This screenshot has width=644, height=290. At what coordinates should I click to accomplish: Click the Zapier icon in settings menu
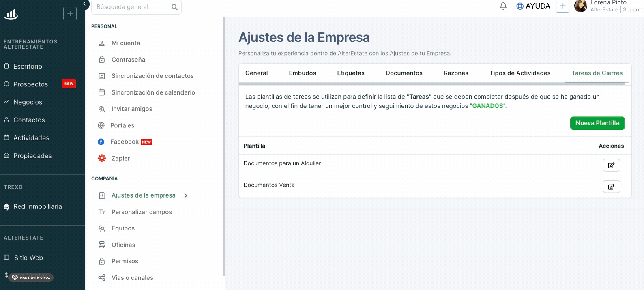[102, 158]
